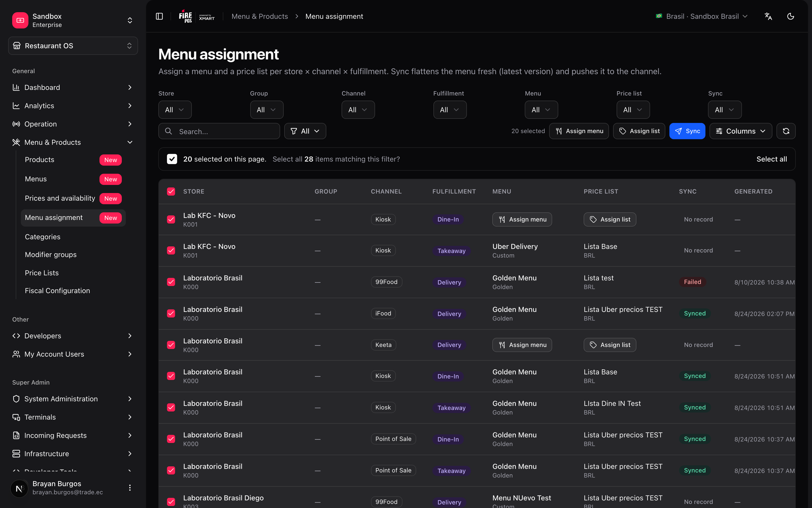Click the toolbar Assign menu button

point(579,131)
